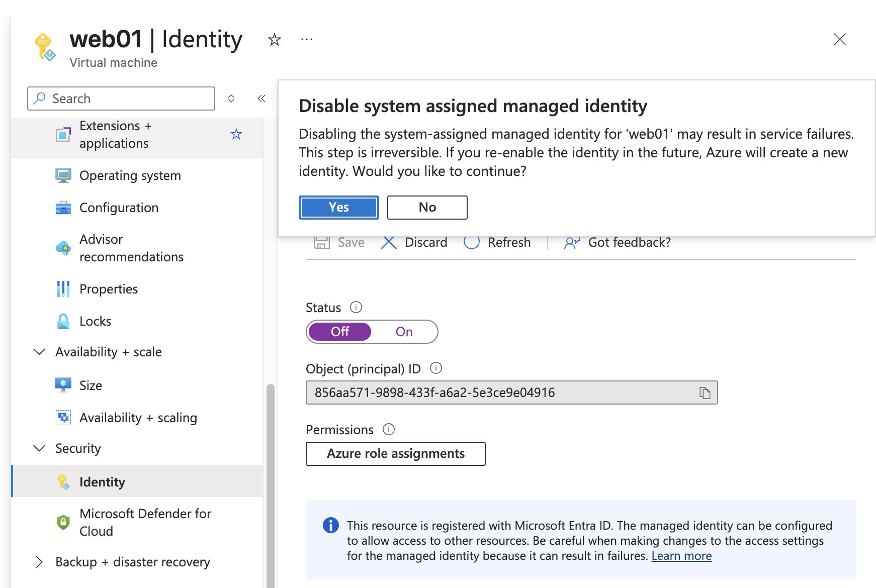This screenshot has width=876, height=588.
Task: Click the web01 virtual machine key icon
Action: click(x=44, y=47)
